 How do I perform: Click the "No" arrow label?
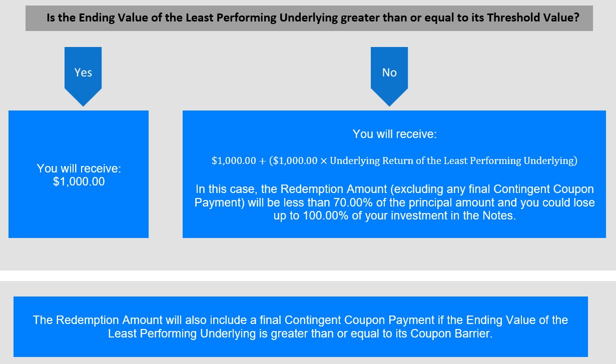pyautogui.click(x=389, y=72)
